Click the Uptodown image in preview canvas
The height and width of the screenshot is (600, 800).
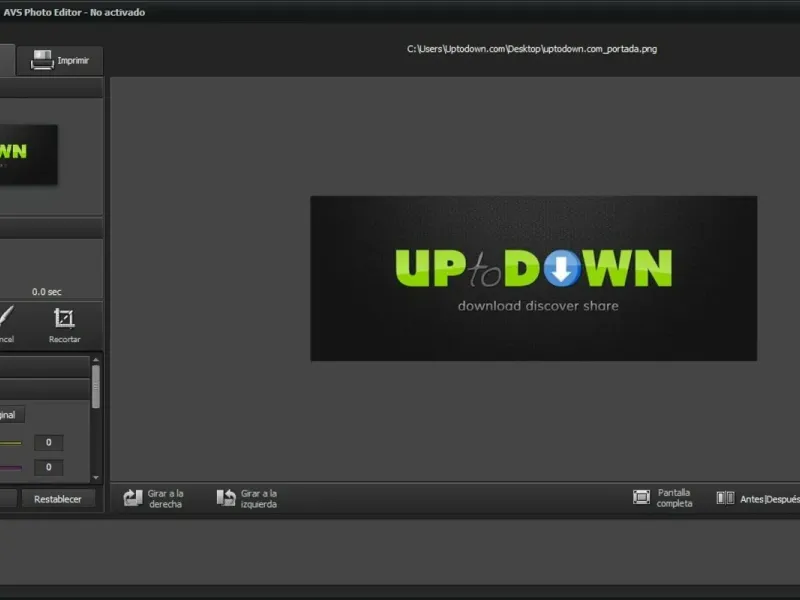coord(534,279)
